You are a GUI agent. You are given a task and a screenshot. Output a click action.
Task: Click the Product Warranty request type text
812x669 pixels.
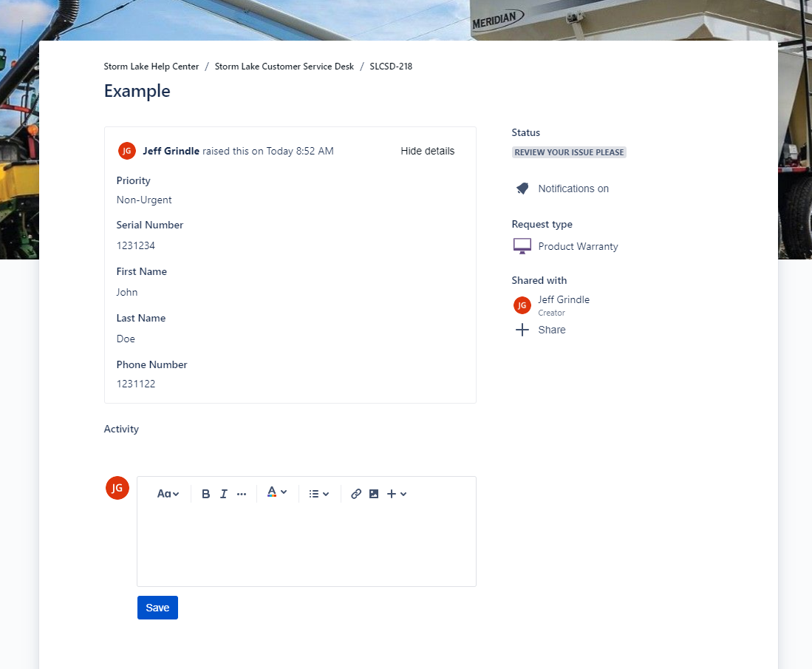point(578,246)
